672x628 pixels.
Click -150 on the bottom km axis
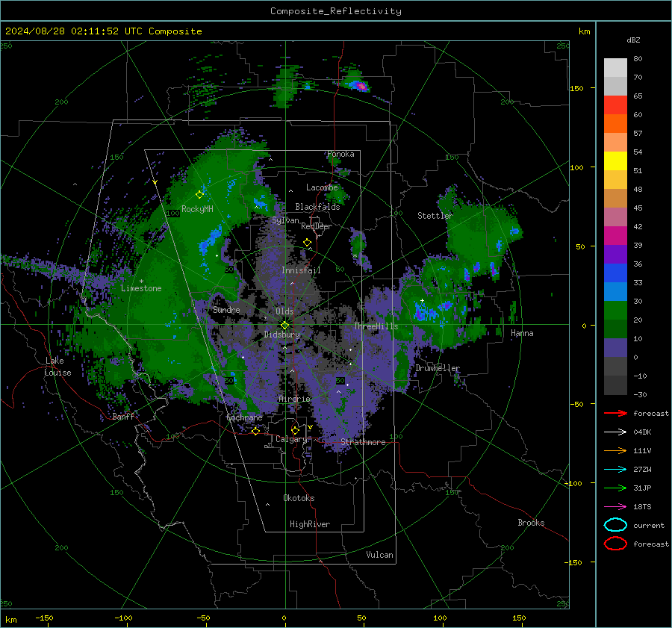pos(44,618)
